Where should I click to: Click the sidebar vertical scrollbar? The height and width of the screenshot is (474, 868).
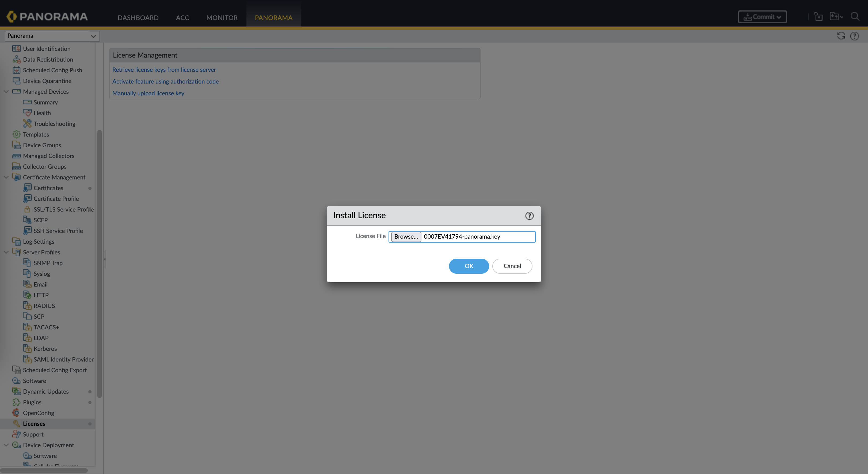pos(99,263)
